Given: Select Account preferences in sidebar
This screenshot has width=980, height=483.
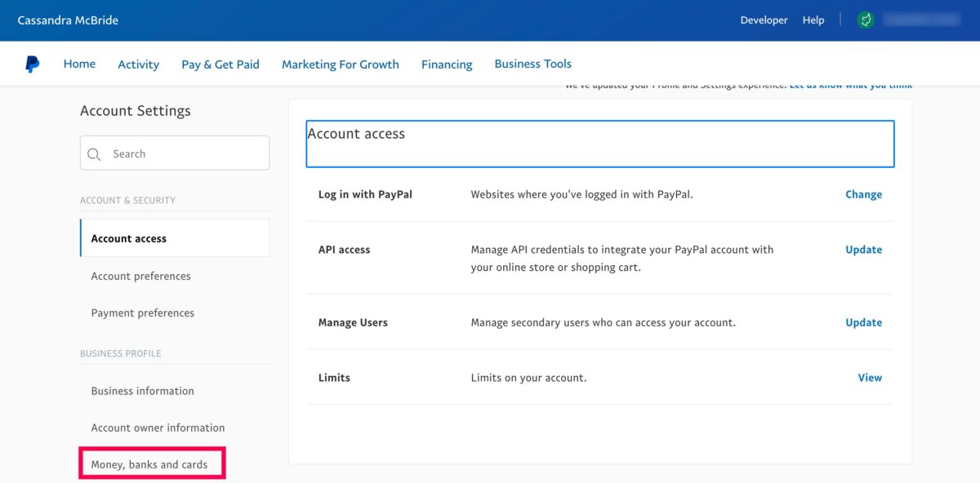Looking at the screenshot, I should point(140,276).
